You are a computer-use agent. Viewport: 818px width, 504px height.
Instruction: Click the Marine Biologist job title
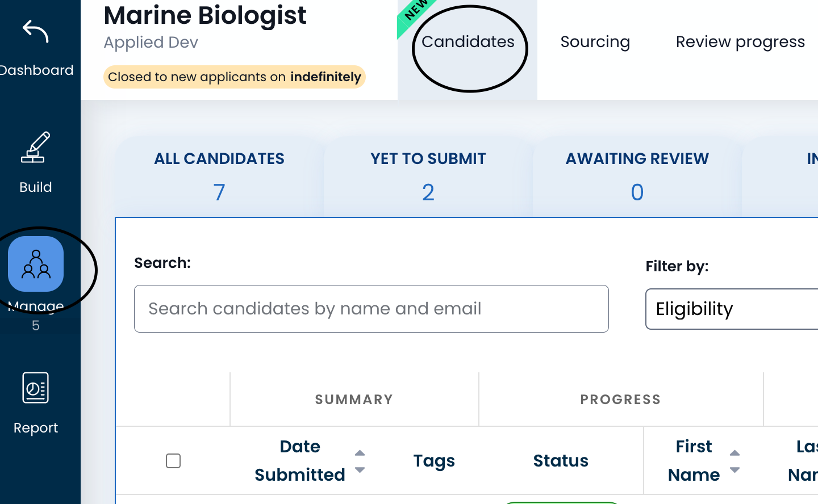point(205,15)
